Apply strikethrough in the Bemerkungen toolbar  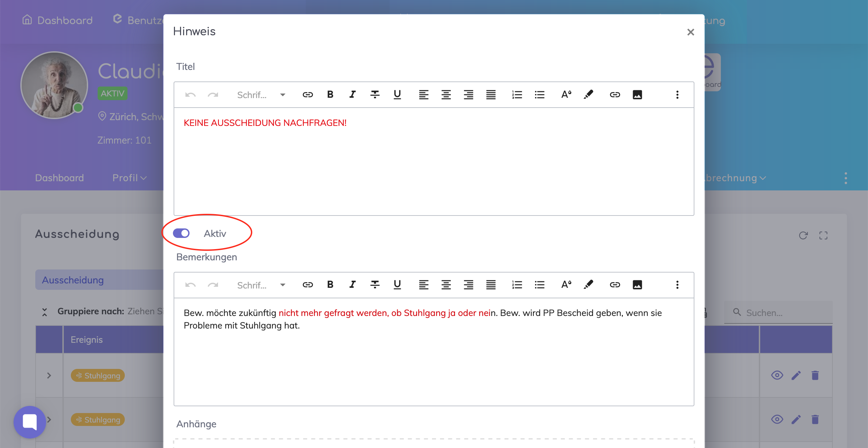[x=375, y=285]
